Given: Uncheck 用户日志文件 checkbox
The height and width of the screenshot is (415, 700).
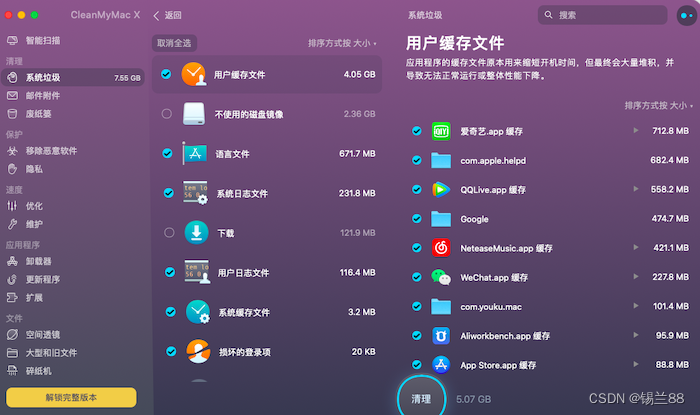Looking at the screenshot, I should click(170, 272).
